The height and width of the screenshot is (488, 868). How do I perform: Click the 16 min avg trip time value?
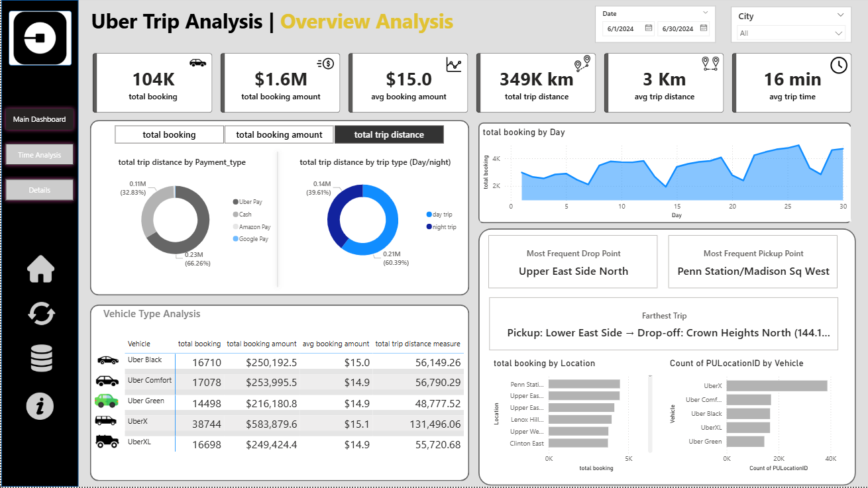tap(792, 79)
